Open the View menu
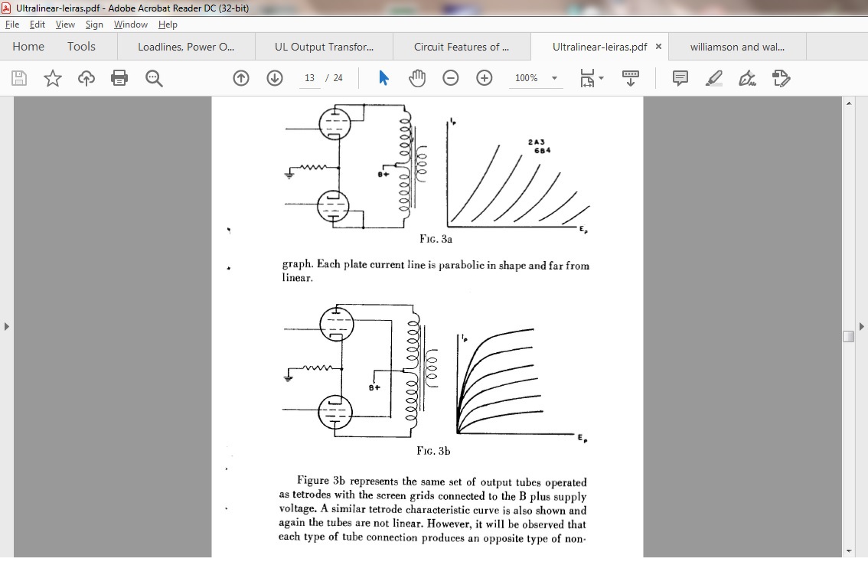868x588 pixels. 65,24
